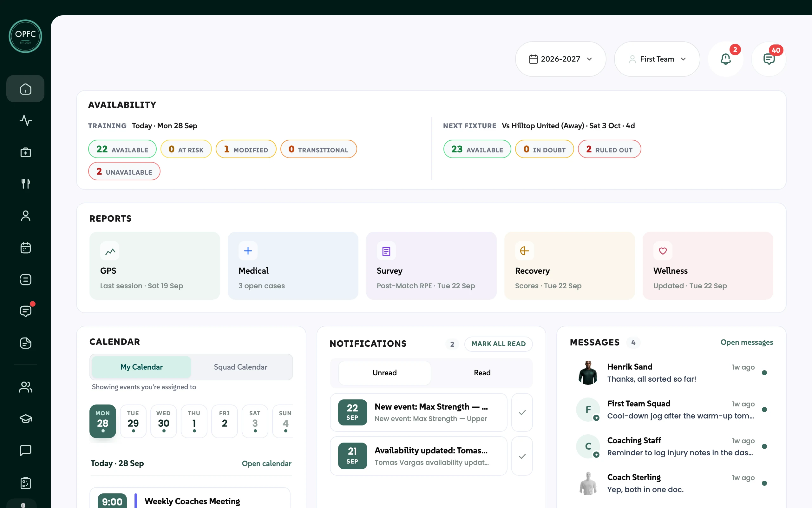Open the graduation cap sidebar icon
Image resolution: width=812 pixels, height=508 pixels.
pyautogui.click(x=25, y=419)
